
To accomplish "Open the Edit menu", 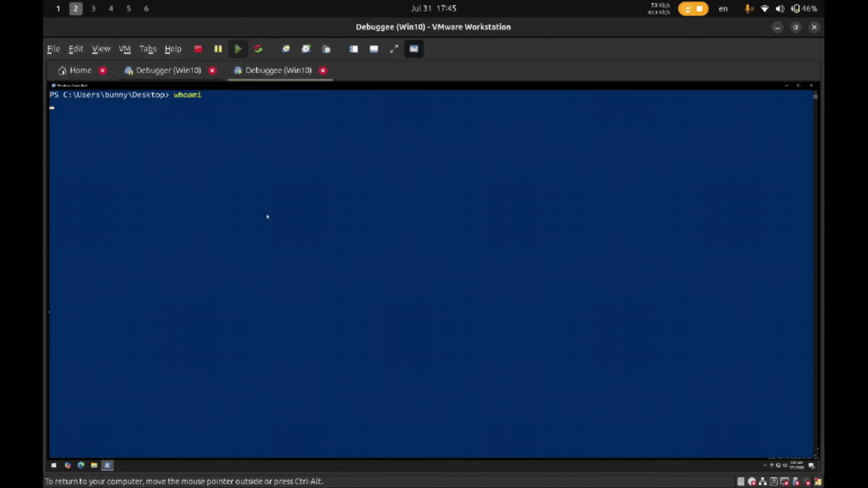I will (76, 49).
